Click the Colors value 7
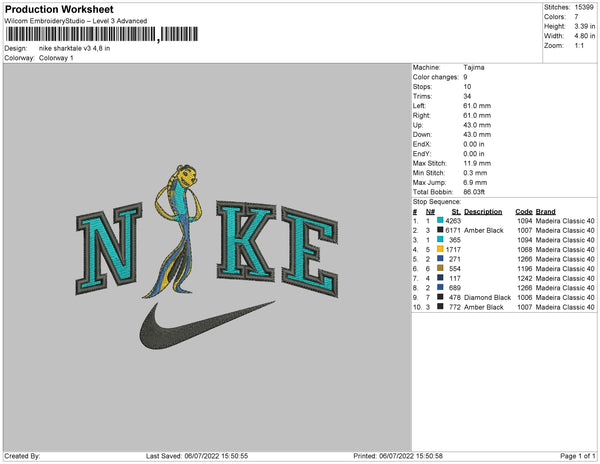Viewport: 600px width, 464px height. 576,17
